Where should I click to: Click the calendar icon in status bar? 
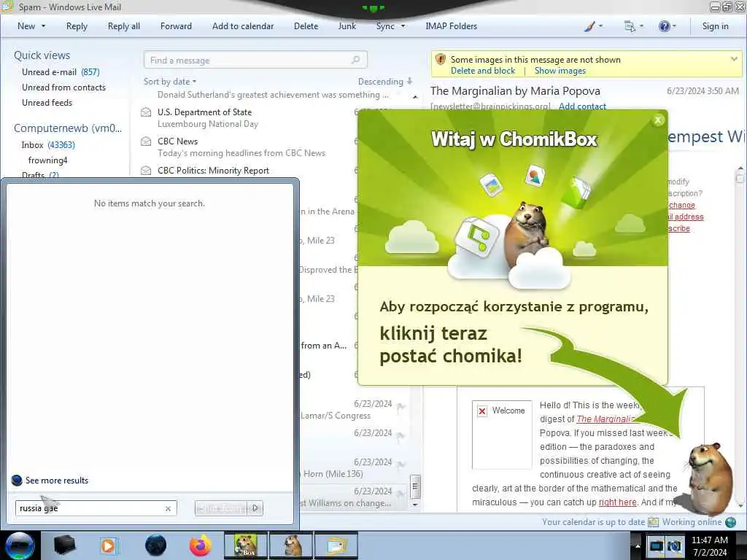653,522
